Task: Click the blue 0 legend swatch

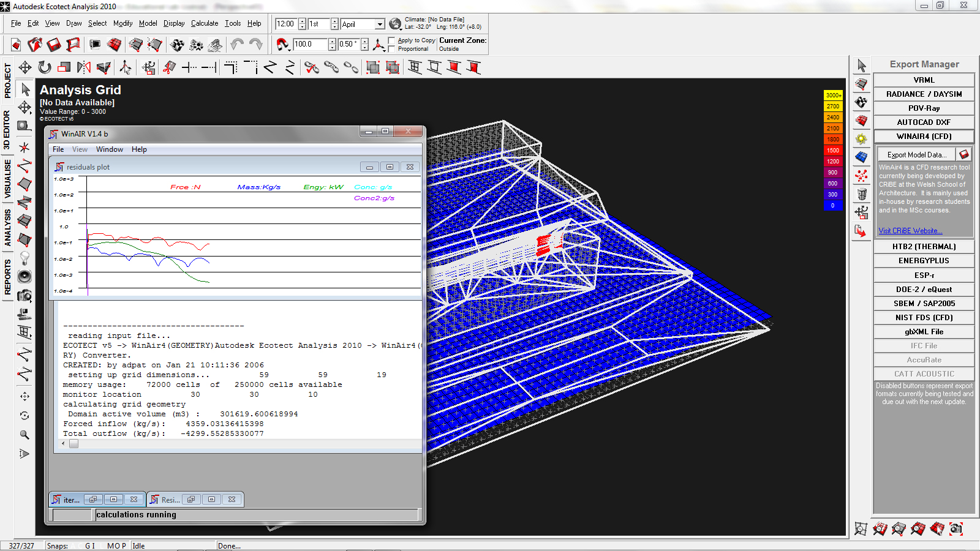Action: point(833,205)
